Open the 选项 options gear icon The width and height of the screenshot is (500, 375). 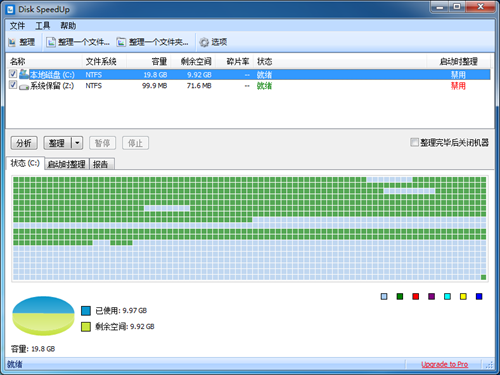tap(204, 42)
